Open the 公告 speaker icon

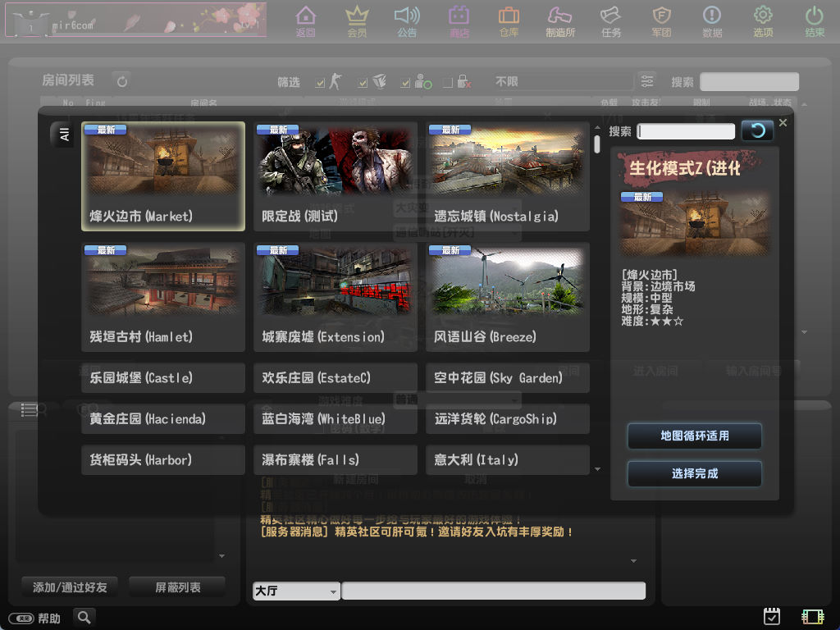click(x=407, y=21)
